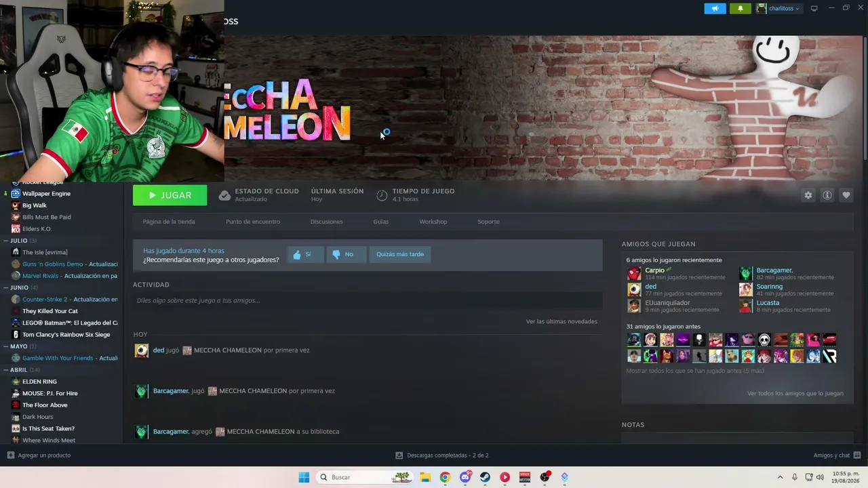This screenshot has width=868, height=488.
Task: Open the Soporte tab
Action: click(488, 222)
